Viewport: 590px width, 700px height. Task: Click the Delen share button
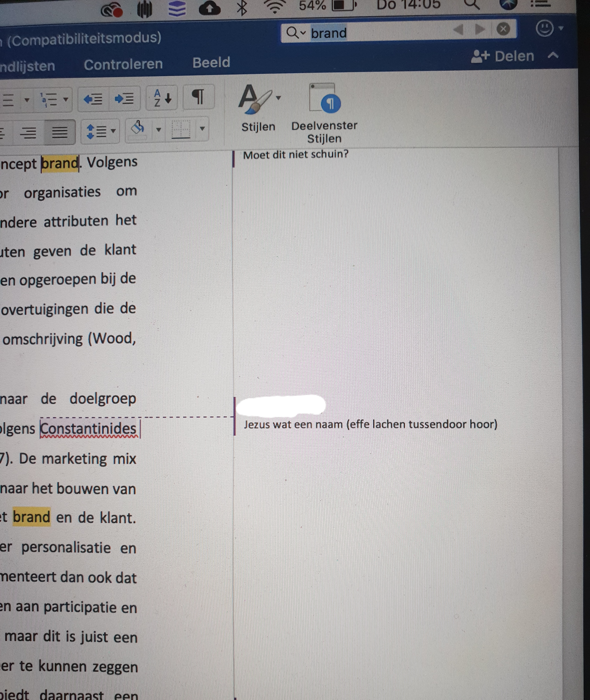(502, 56)
